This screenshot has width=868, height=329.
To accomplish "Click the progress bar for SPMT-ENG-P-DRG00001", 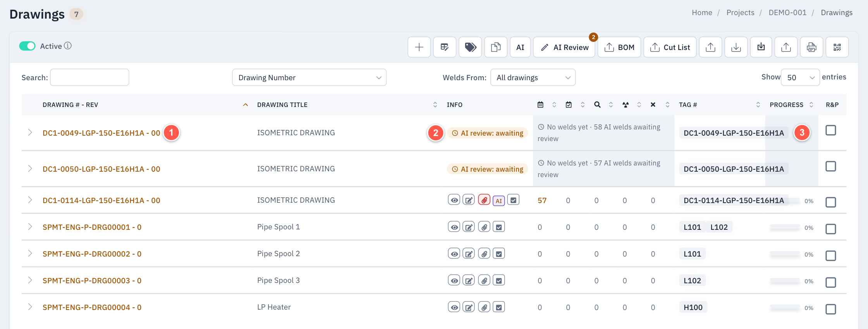I will tap(785, 227).
